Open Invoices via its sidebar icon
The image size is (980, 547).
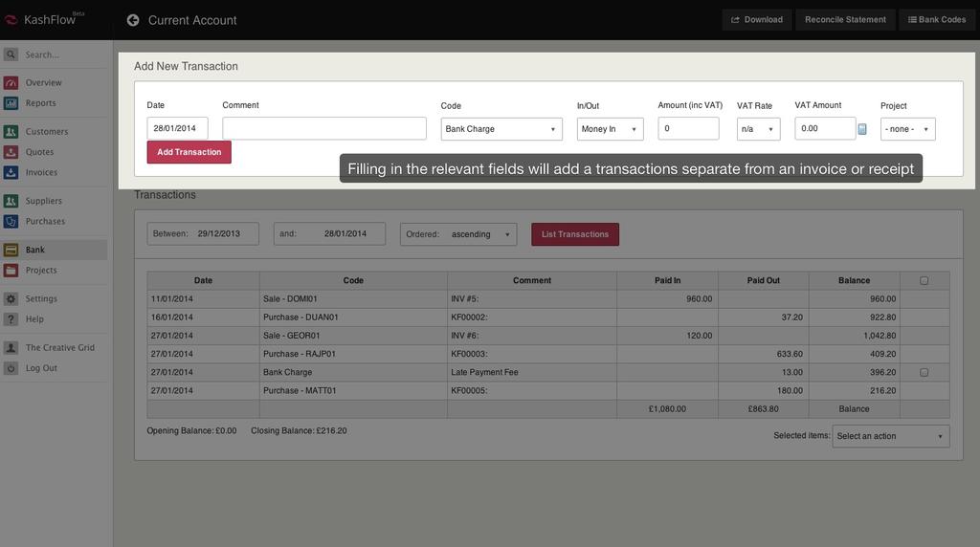coord(11,173)
